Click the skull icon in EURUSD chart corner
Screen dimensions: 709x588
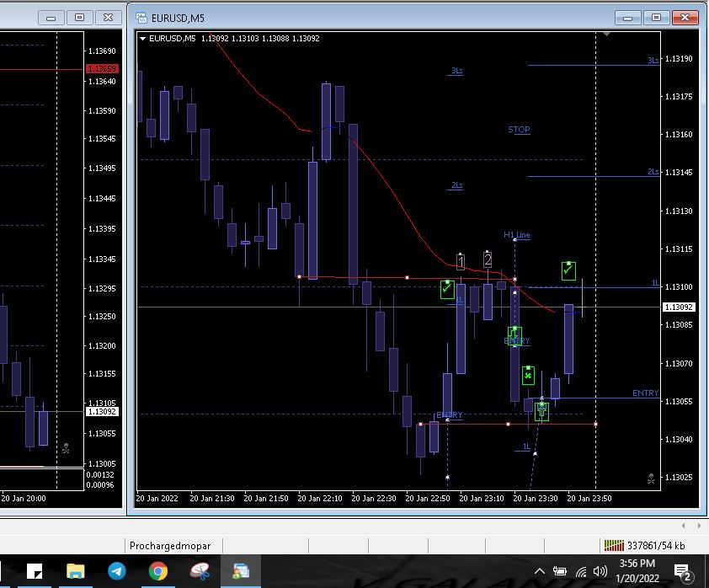[x=651, y=478]
